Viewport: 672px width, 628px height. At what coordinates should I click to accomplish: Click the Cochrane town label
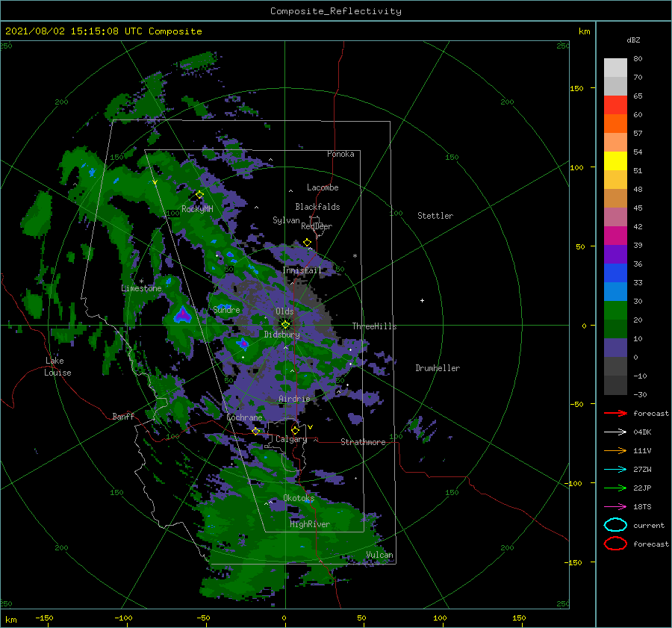pyautogui.click(x=244, y=417)
